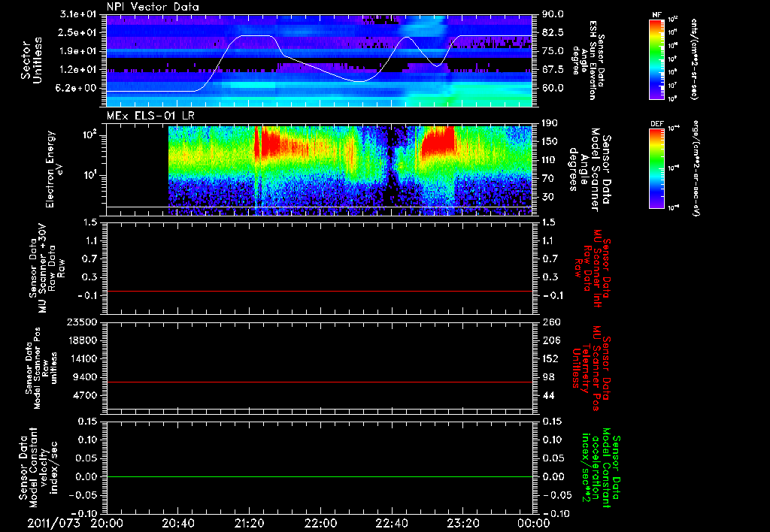Click the 'Sector Unitless' axis label
This screenshot has width=770, height=532.
click(x=32, y=60)
